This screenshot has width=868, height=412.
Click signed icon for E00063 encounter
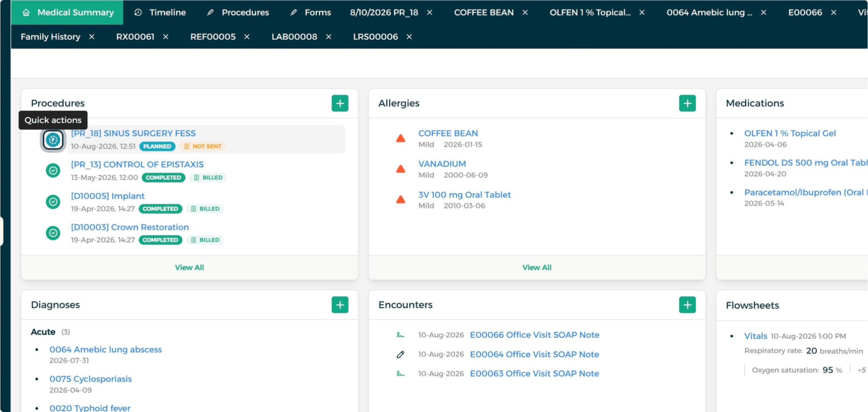click(x=400, y=374)
